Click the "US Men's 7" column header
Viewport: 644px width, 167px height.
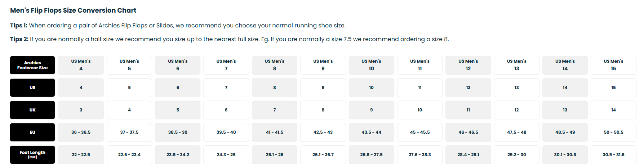coord(226,65)
